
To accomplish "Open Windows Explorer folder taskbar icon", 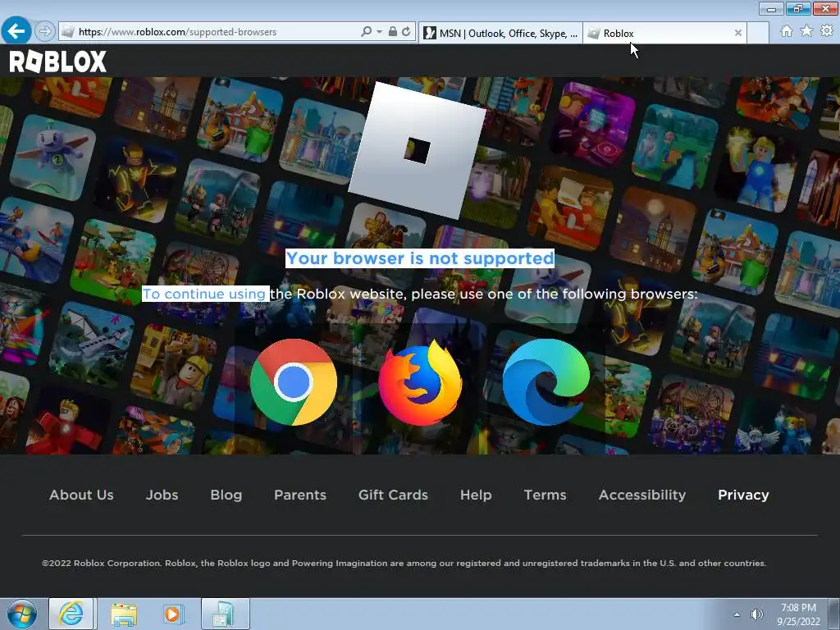I will [x=124, y=614].
